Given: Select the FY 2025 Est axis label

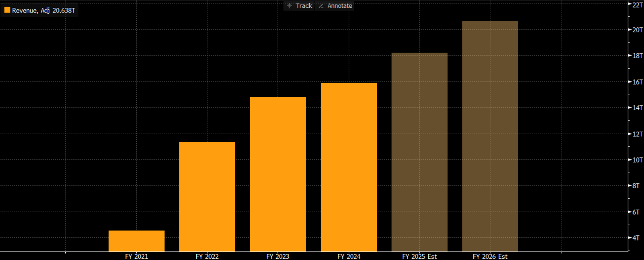Looking at the screenshot, I should [419, 256].
